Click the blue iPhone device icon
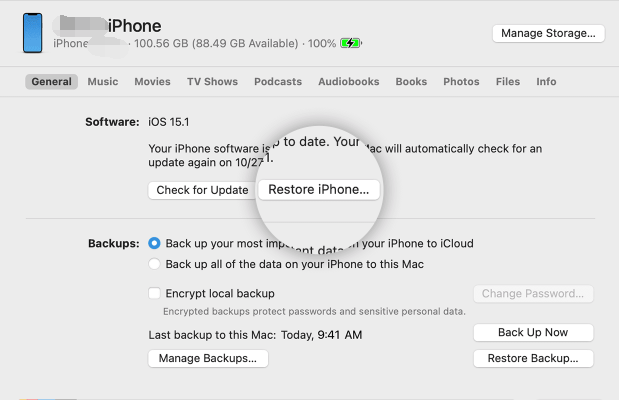 point(32,33)
